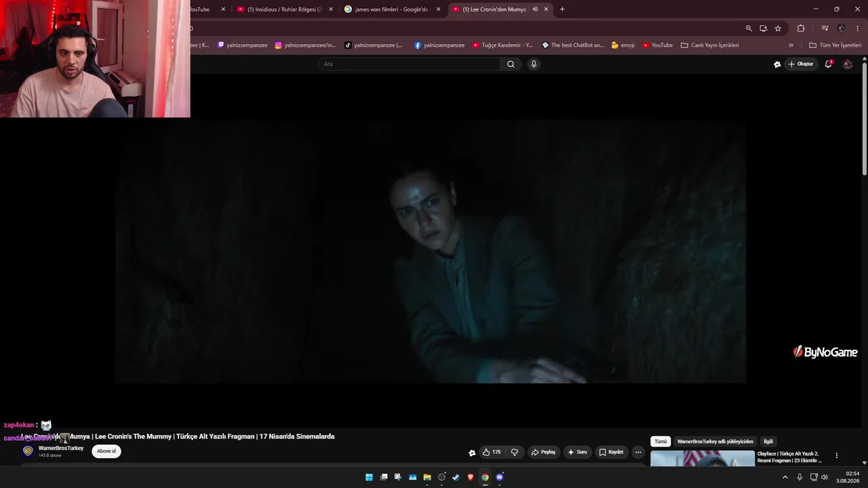Image resolution: width=868 pixels, height=488 pixels.
Task: Expand the Canlı Yayın İçerikleri bookmark folder
Action: [x=710, y=45]
